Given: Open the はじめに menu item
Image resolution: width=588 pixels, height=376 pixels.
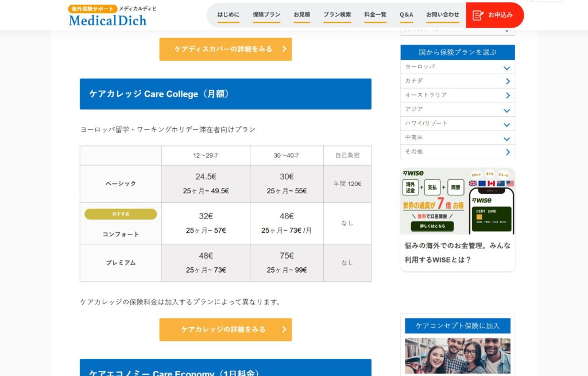Looking at the screenshot, I should [x=228, y=14].
